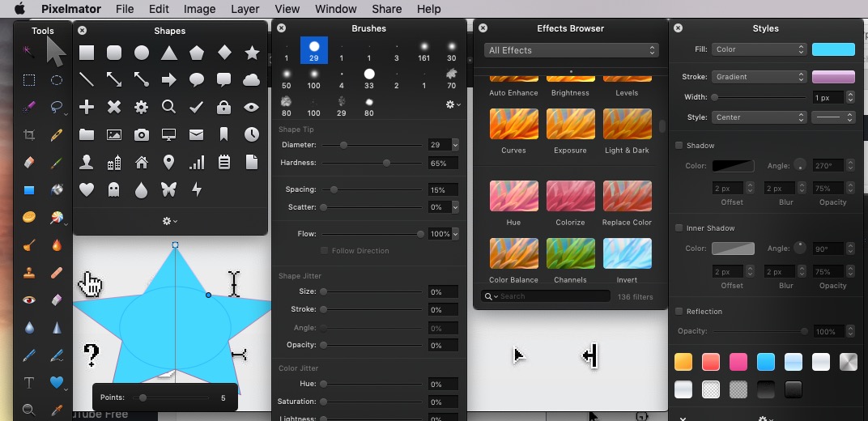The width and height of the screenshot is (868, 421).
Task: Open the Brushes gear action menu
Action: tap(453, 104)
